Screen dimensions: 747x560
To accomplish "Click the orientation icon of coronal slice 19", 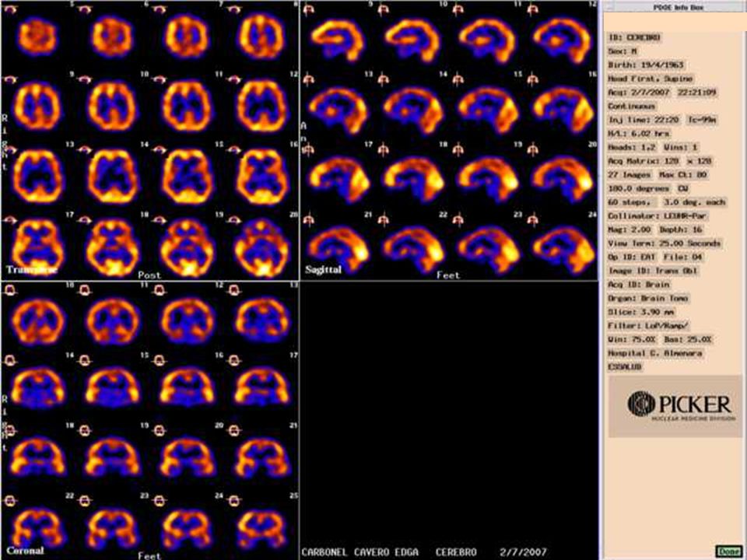I will (x=85, y=431).
